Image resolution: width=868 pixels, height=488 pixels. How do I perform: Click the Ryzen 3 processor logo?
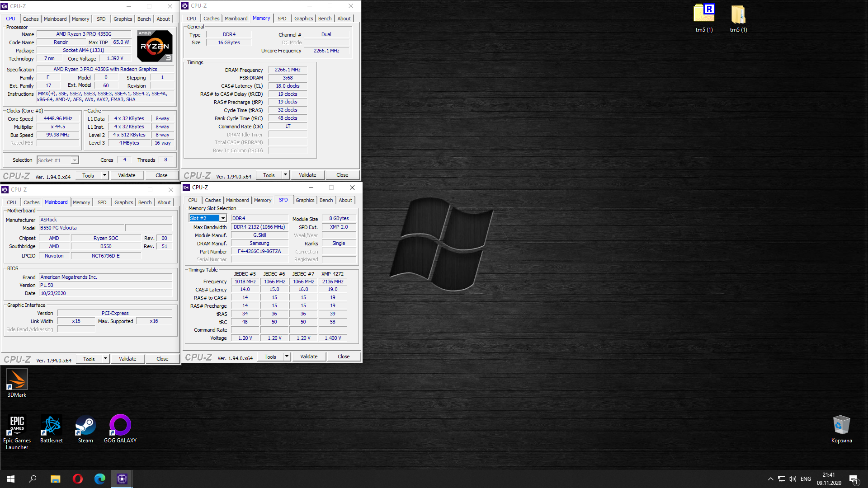155,46
